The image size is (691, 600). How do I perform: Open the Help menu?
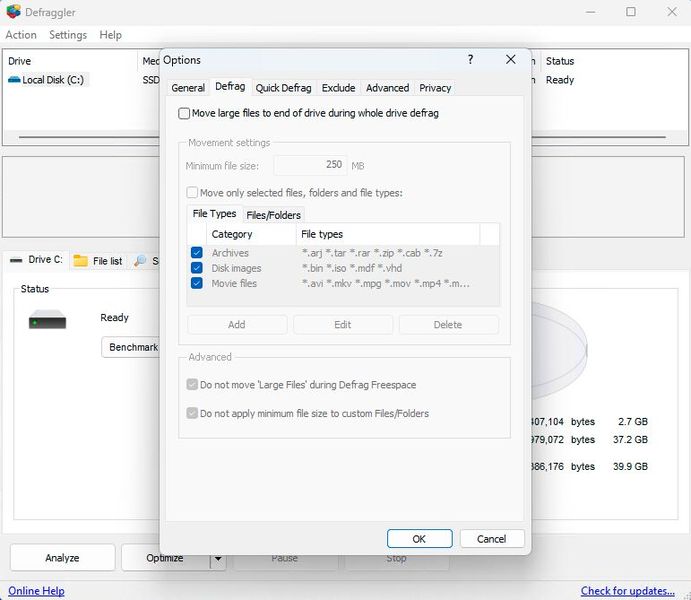coord(110,35)
